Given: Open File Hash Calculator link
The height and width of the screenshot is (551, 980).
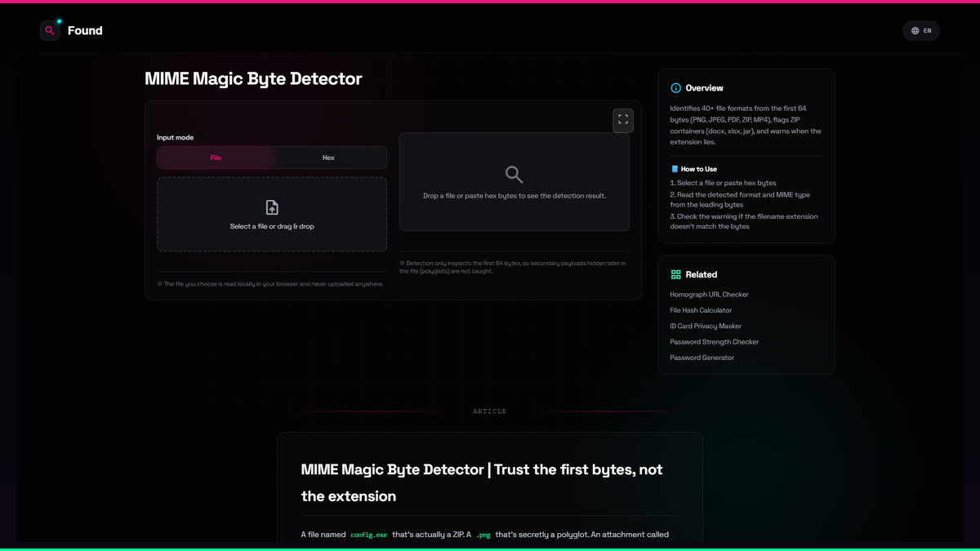Looking at the screenshot, I should tap(701, 310).
